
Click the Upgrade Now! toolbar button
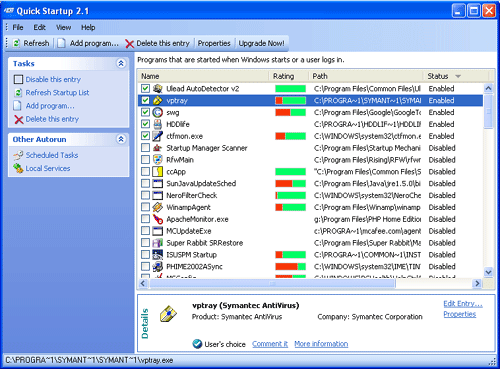pos(262,43)
